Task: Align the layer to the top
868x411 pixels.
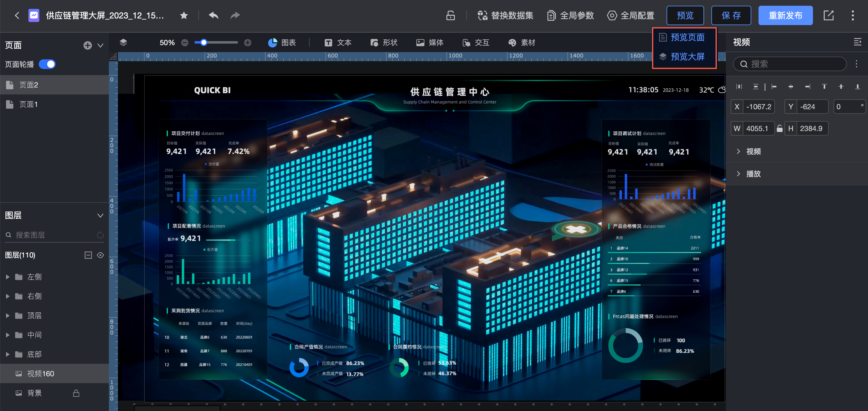Action: pos(824,87)
